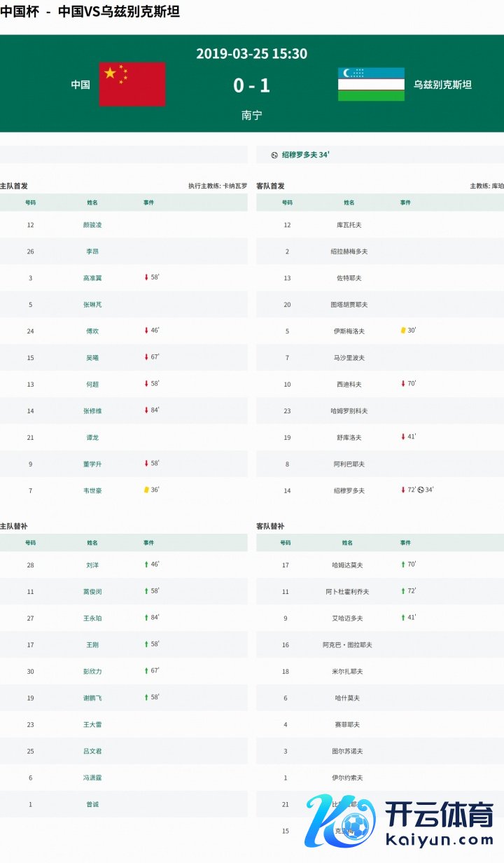Screen dimensions: 504x863
Task: Click the green substitution arrow for 刘洋
Action: [146, 564]
